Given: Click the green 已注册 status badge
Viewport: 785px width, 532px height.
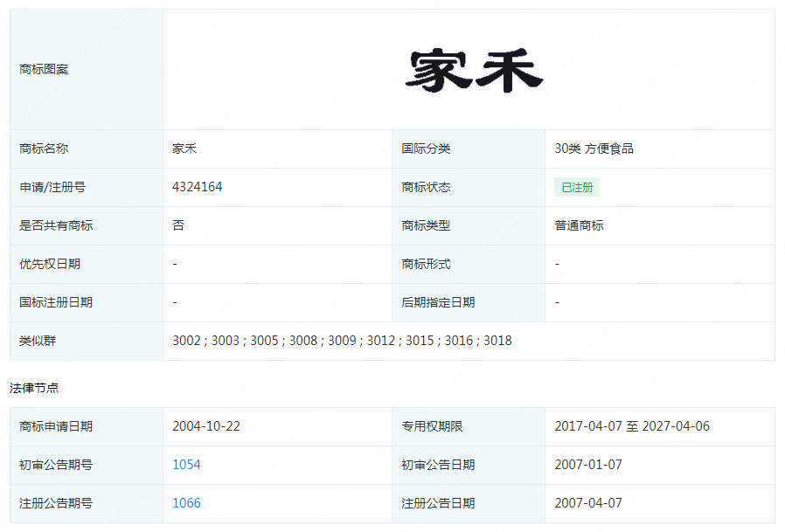Looking at the screenshot, I should pos(577,187).
